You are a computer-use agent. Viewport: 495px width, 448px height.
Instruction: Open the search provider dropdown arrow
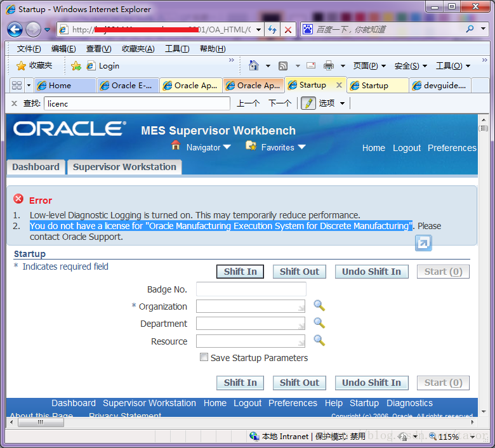pyautogui.click(x=483, y=29)
